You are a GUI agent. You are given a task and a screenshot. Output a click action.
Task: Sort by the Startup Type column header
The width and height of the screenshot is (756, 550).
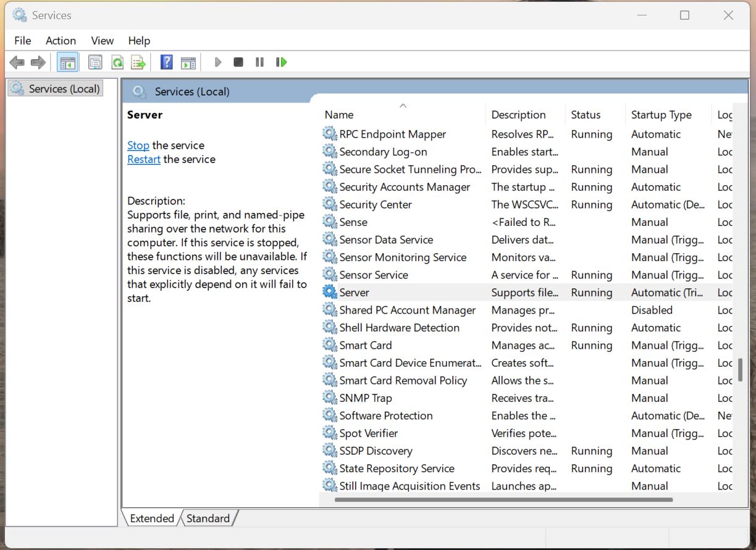pos(668,115)
